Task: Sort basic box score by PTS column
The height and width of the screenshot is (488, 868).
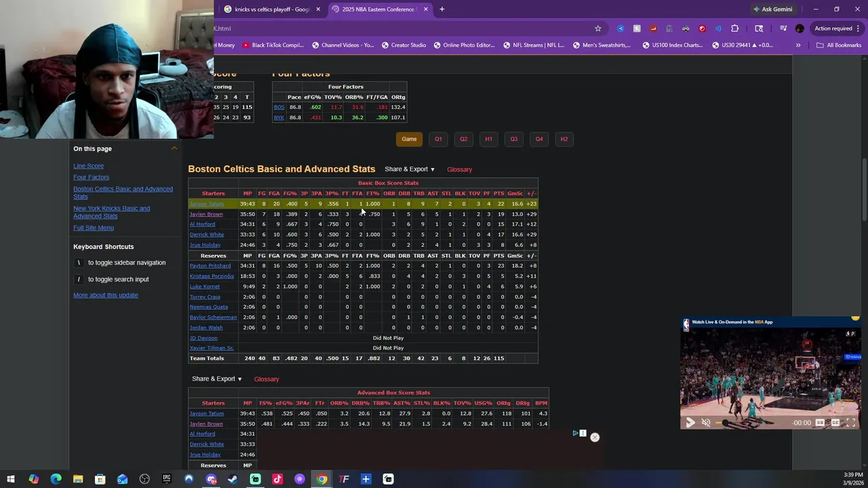Action: [499, 194]
